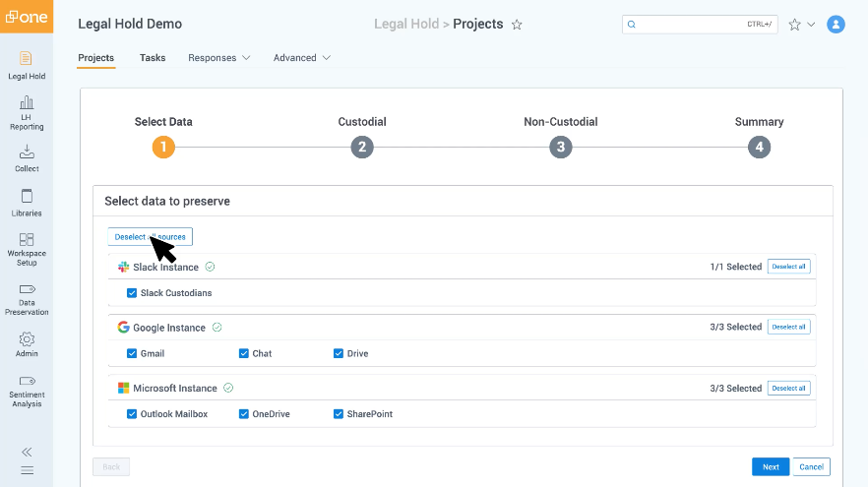Click the search input field
Viewport: 868px width, 487px height.
pos(689,25)
